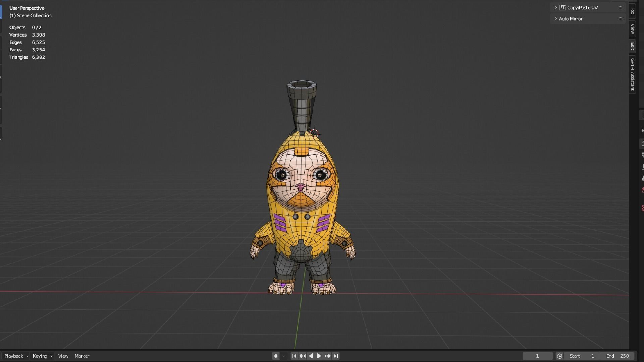
Task: Open the timeline View menu
Action: pos(63,356)
